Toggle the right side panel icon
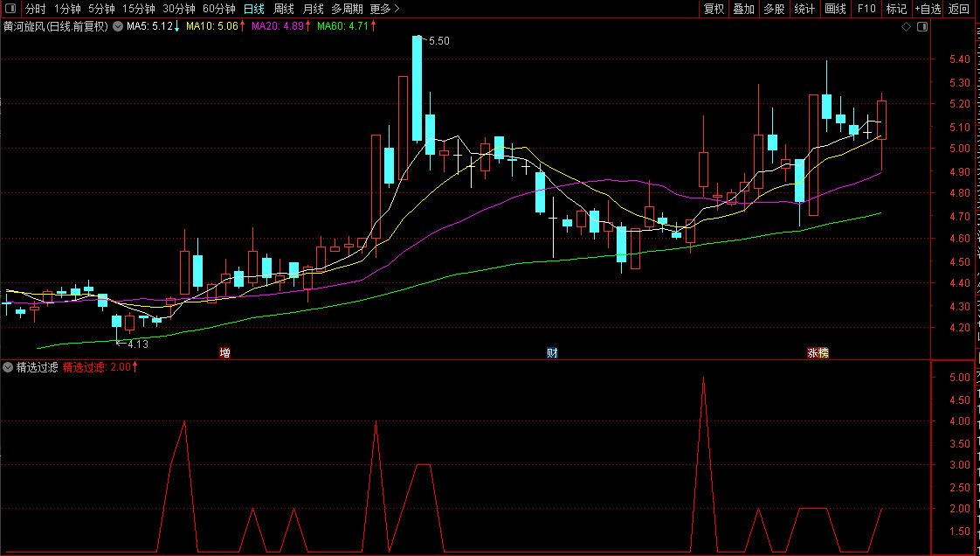The width and height of the screenshot is (980, 556). click(922, 27)
